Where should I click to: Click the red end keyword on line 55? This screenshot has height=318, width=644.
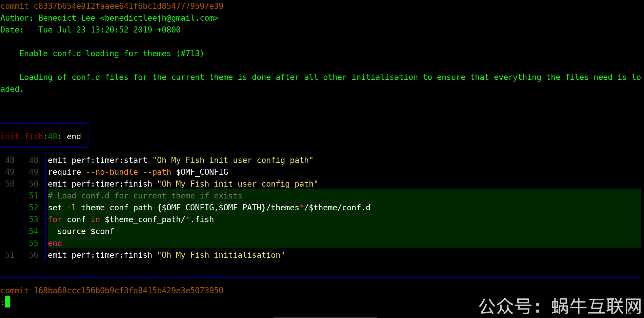tap(55, 243)
